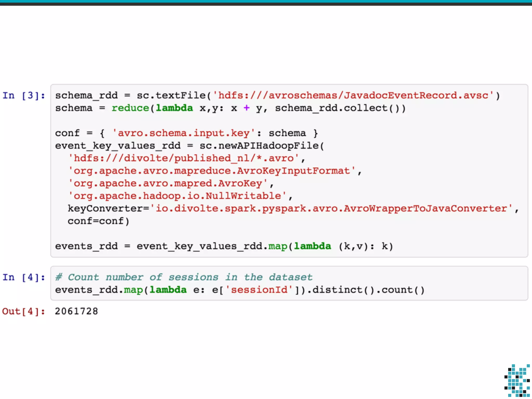The height and width of the screenshot is (399, 532).
Task: Click the distinct().count() call
Action: [368, 290]
